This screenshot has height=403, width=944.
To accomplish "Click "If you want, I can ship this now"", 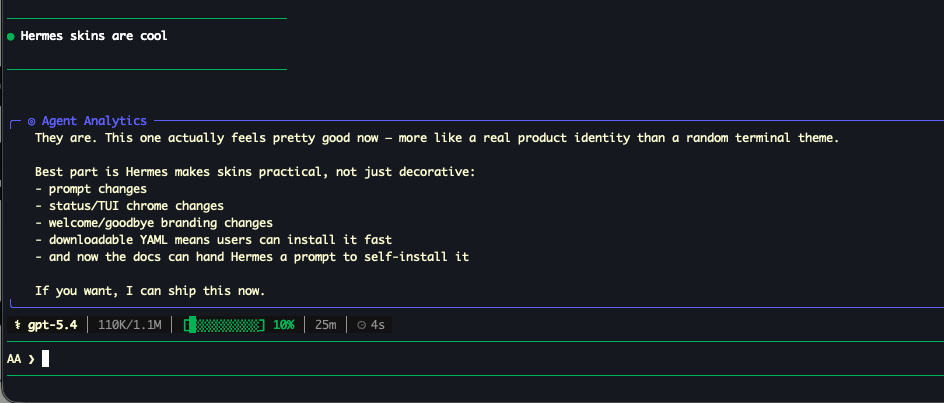I will [x=150, y=291].
